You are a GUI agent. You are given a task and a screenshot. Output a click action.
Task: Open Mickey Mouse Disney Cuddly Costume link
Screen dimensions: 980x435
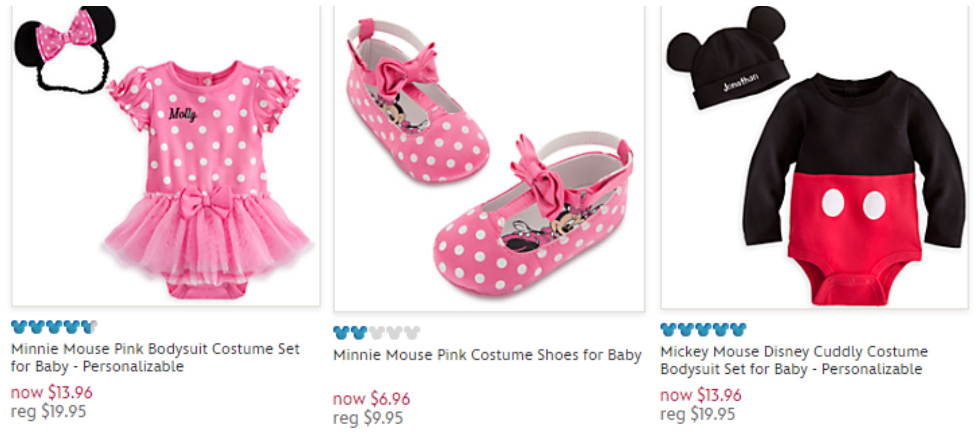coord(794,360)
